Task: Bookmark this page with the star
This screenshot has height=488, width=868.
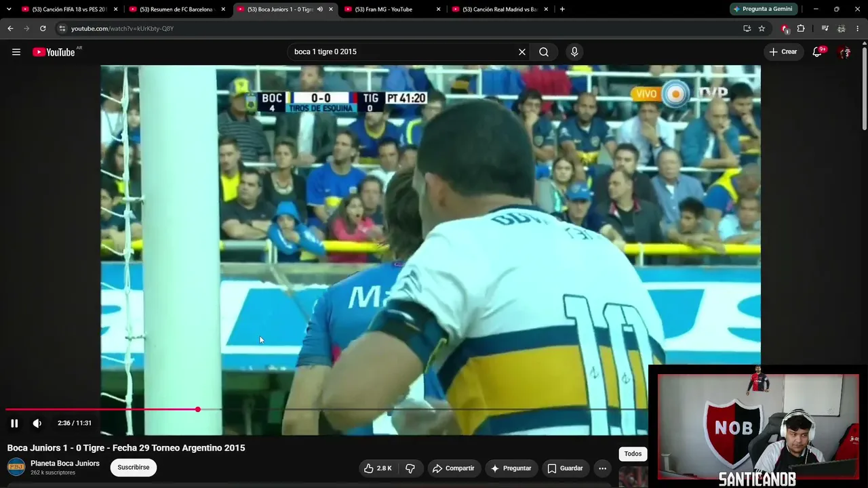Action: point(762,28)
